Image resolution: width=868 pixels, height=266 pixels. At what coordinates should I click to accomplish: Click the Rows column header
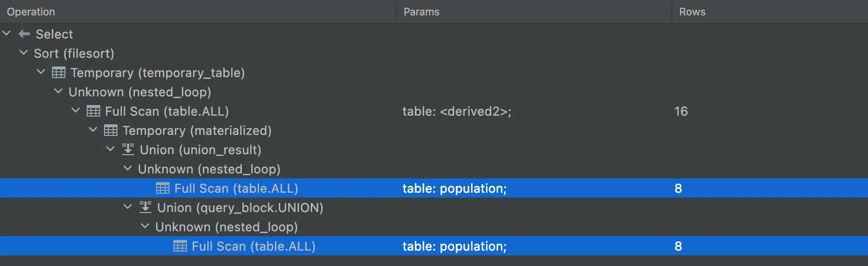click(x=692, y=12)
